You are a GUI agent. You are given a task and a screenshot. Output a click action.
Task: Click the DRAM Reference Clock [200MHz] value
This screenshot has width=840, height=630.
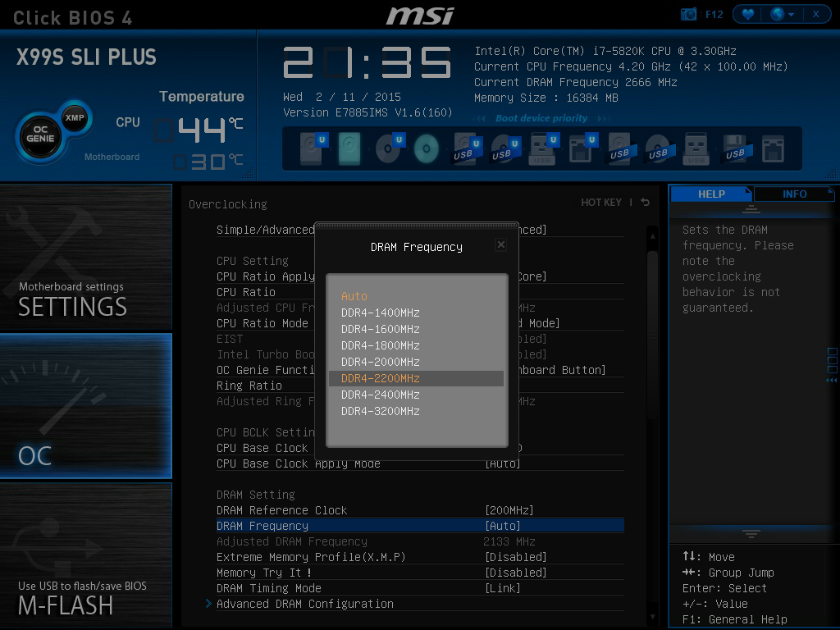[509, 510]
